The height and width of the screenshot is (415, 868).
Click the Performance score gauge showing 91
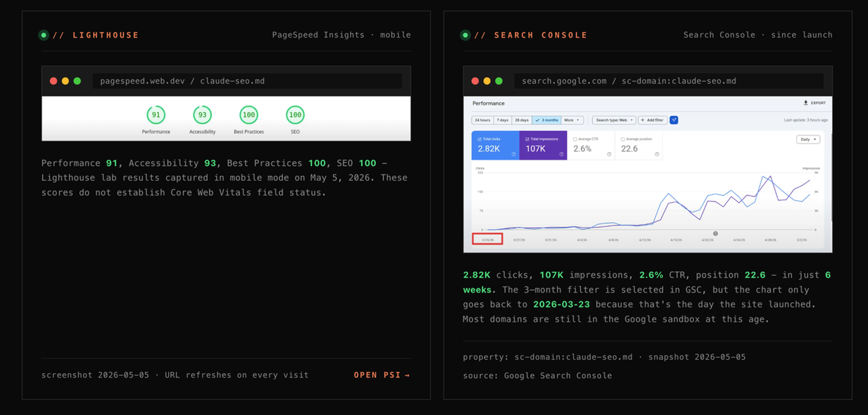(x=156, y=115)
